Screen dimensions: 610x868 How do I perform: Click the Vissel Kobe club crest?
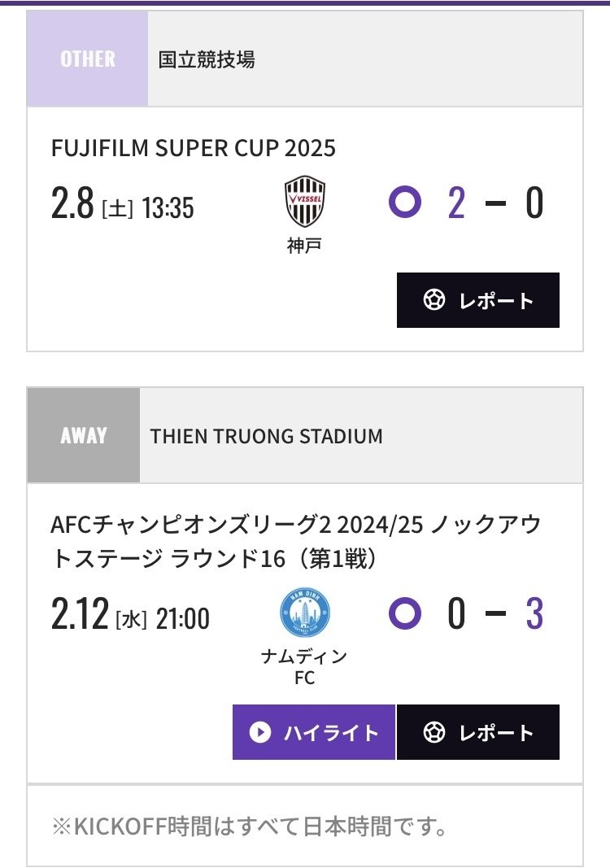click(x=305, y=201)
